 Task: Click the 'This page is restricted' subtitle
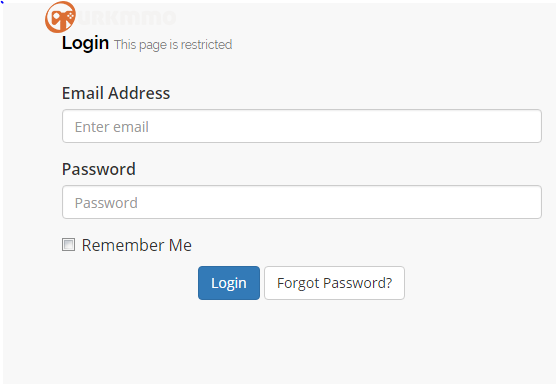173,45
